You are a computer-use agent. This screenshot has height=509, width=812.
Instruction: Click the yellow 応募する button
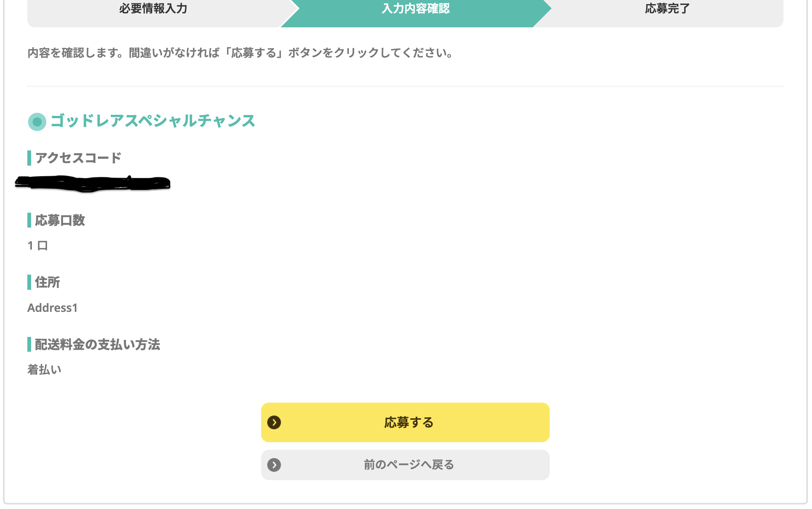click(x=405, y=422)
